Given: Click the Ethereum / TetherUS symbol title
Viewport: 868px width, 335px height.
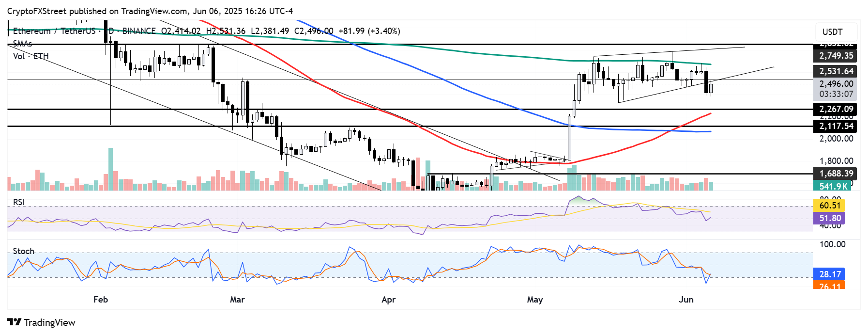Looking at the screenshot, I should [54, 31].
